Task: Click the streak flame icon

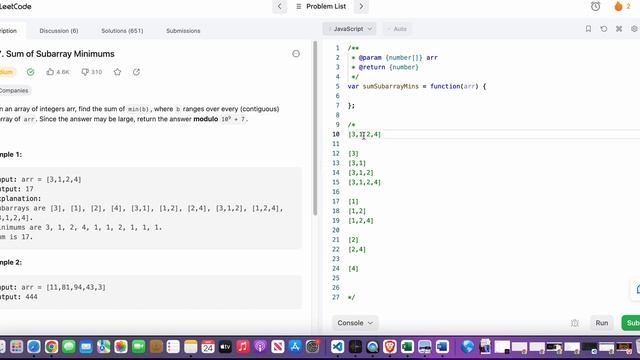Action: [x=618, y=6]
